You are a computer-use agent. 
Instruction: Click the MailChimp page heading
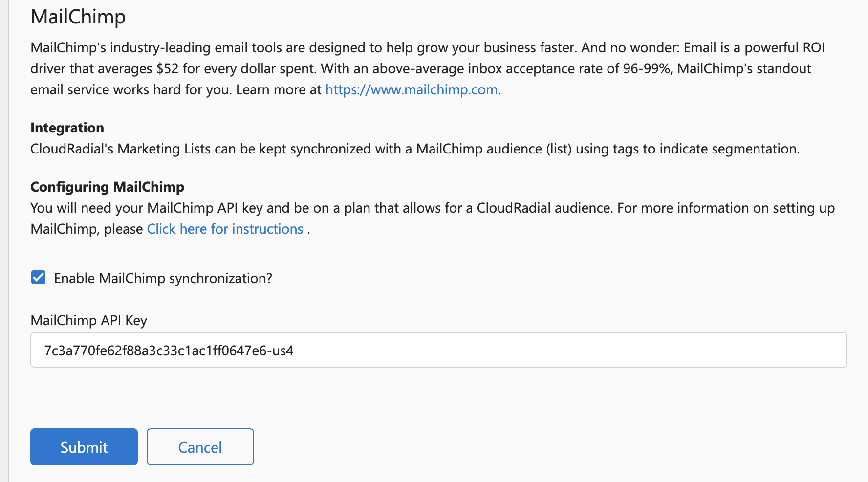(78, 17)
